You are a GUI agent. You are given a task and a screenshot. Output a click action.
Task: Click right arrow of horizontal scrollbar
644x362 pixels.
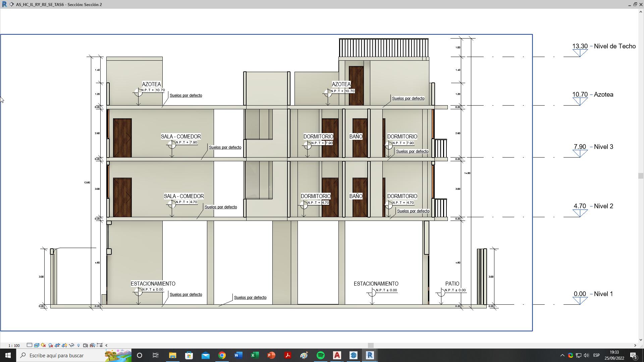pyautogui.click(x=635, y=345)
